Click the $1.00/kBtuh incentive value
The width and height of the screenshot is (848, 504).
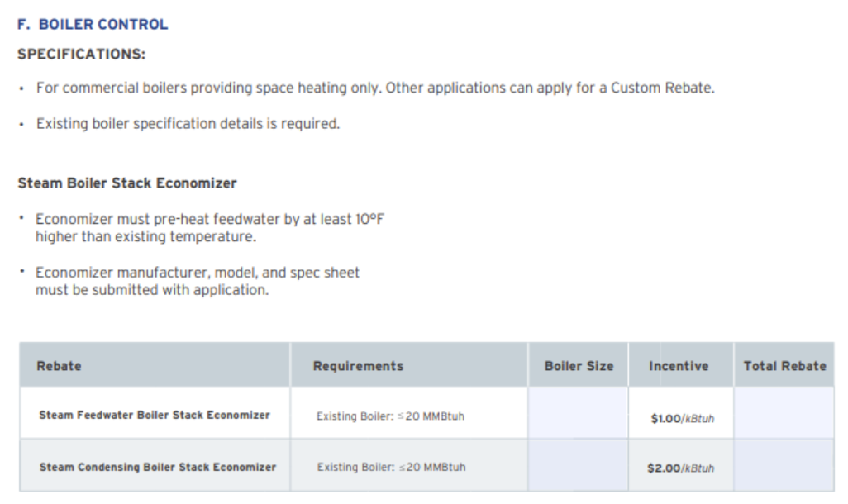pos(683,419)
